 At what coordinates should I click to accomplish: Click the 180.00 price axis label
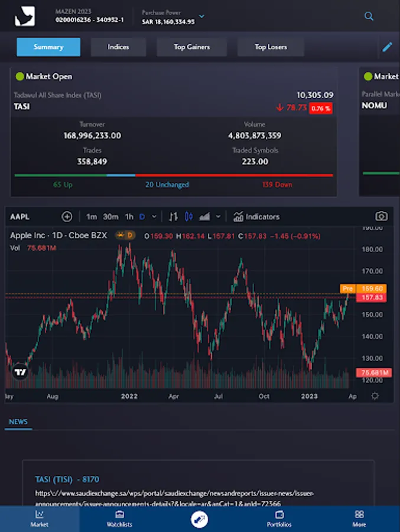[x=372, y=249]
